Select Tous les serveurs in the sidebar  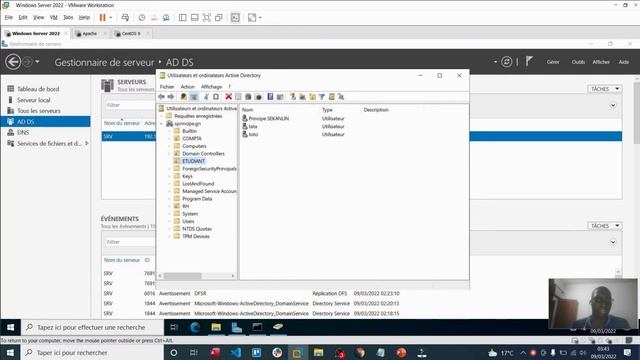point(39,111)
